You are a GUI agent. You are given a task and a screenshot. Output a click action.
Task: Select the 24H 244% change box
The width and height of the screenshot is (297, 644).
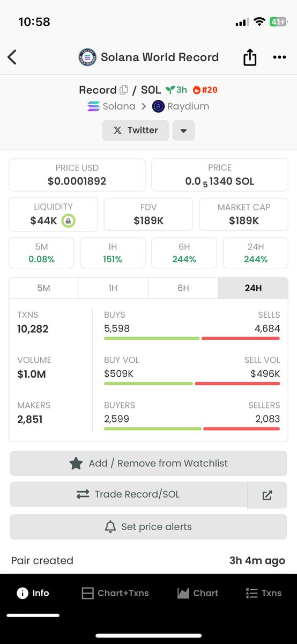click(x=256, y=253)
